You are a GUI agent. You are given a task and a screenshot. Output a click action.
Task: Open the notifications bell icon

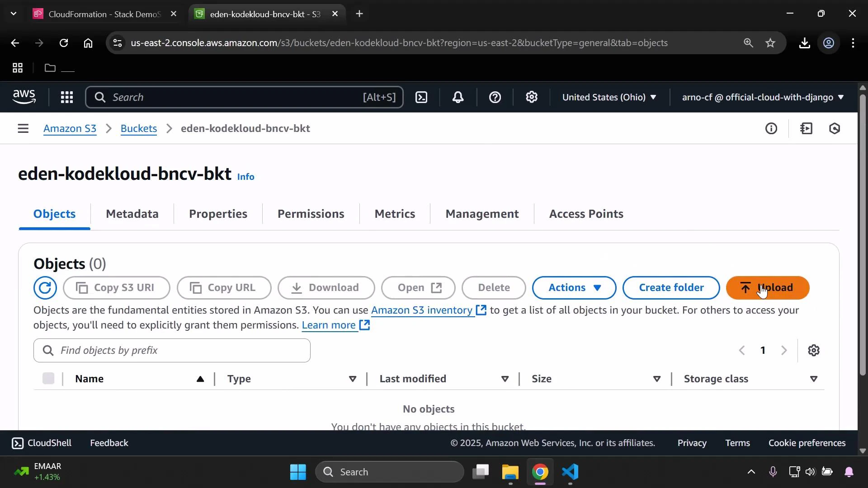pyautogui.click(x=458, y=97)
